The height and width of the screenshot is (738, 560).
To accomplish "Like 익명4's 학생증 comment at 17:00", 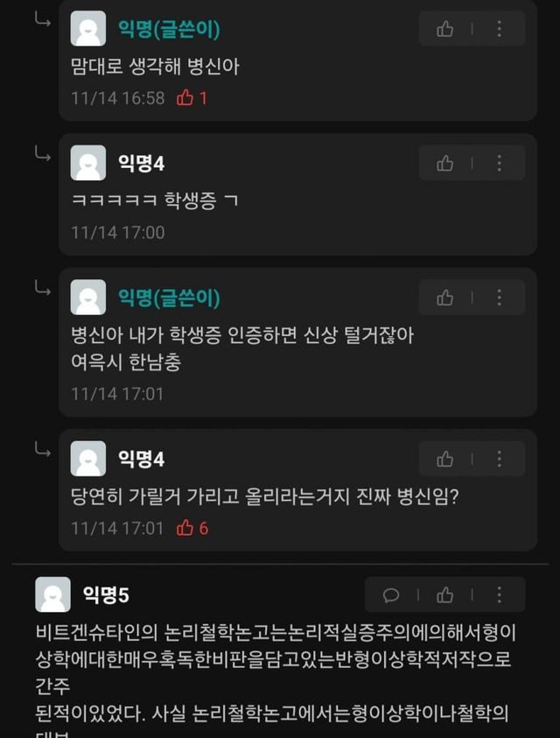I will (444, 164).
